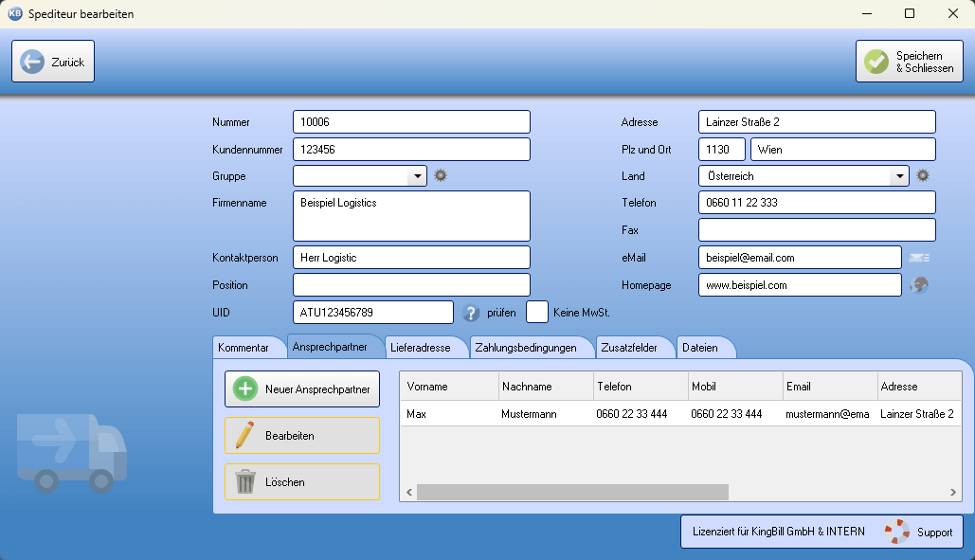Open the homepage via the globe icon

918,284
